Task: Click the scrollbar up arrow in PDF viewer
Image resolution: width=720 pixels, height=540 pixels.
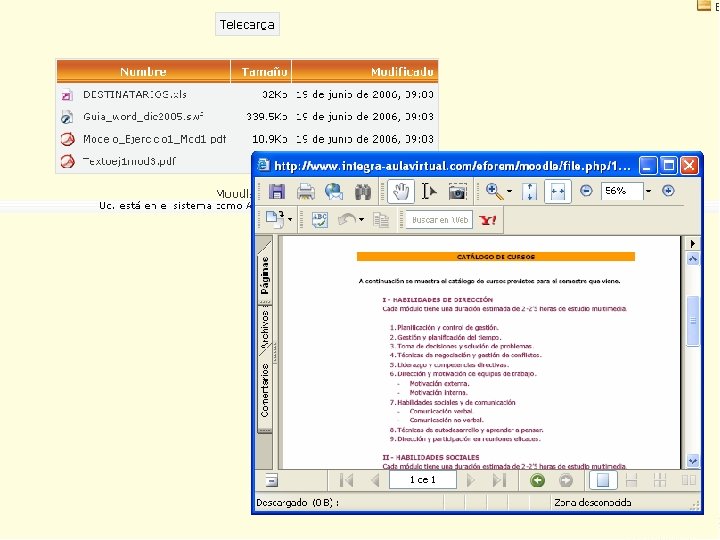Action: tap(693, 259)
